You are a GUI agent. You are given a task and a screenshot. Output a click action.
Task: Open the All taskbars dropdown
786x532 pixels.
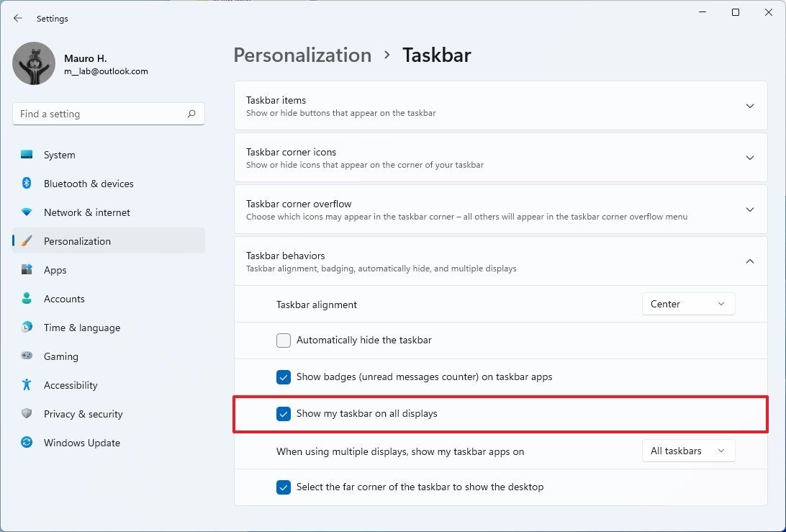click(x=687, y=451)
